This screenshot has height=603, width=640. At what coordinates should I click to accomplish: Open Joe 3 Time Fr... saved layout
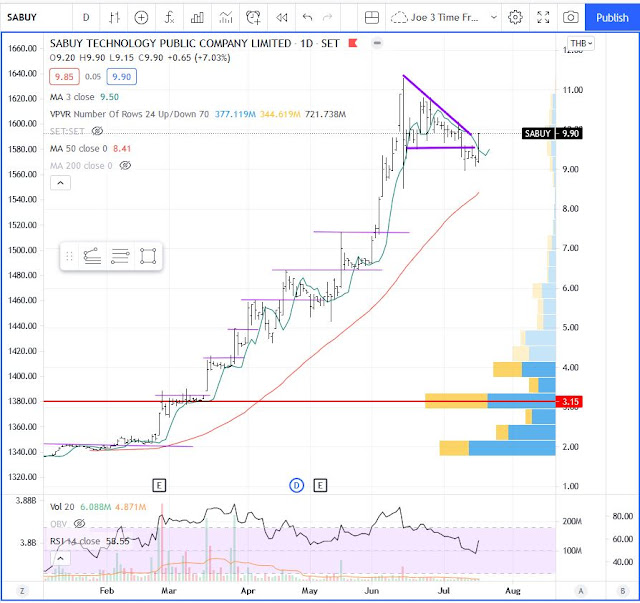point(434,18)
